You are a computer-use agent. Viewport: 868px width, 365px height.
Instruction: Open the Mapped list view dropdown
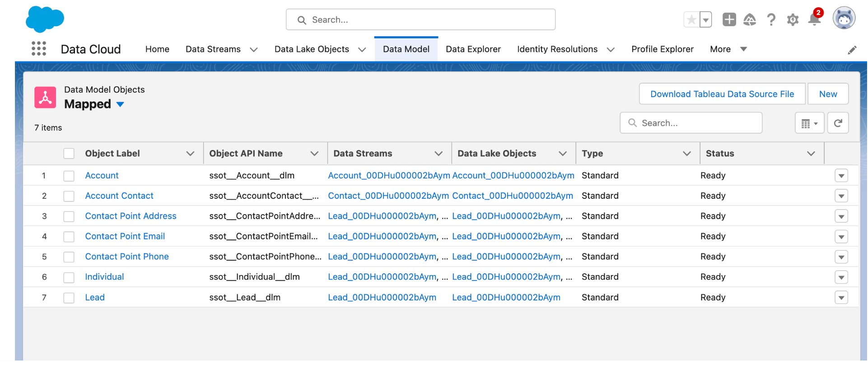click(120, 104)
